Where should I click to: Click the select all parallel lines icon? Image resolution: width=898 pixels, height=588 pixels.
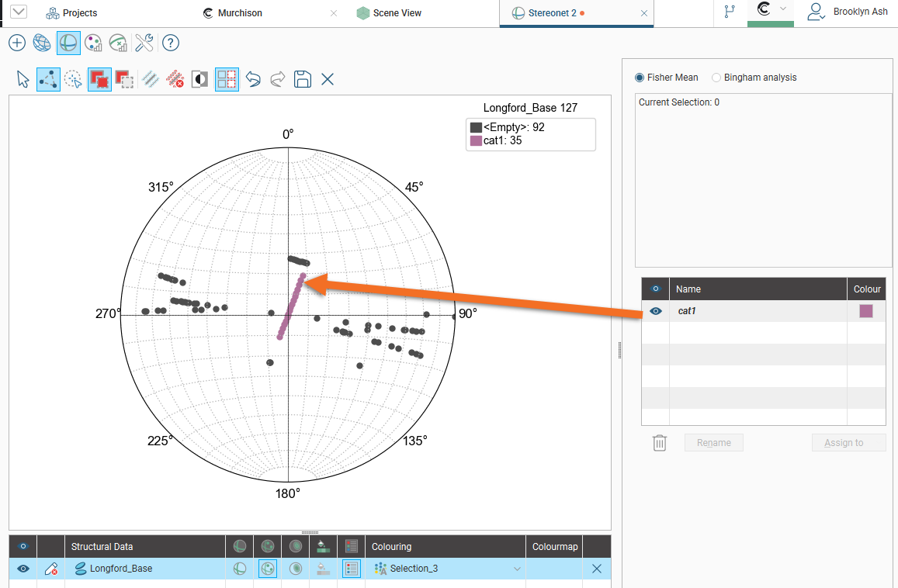point(151,79)
